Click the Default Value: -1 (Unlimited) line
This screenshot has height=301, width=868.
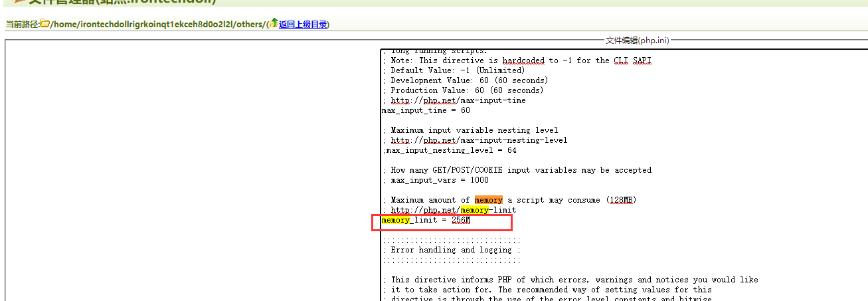458,70
